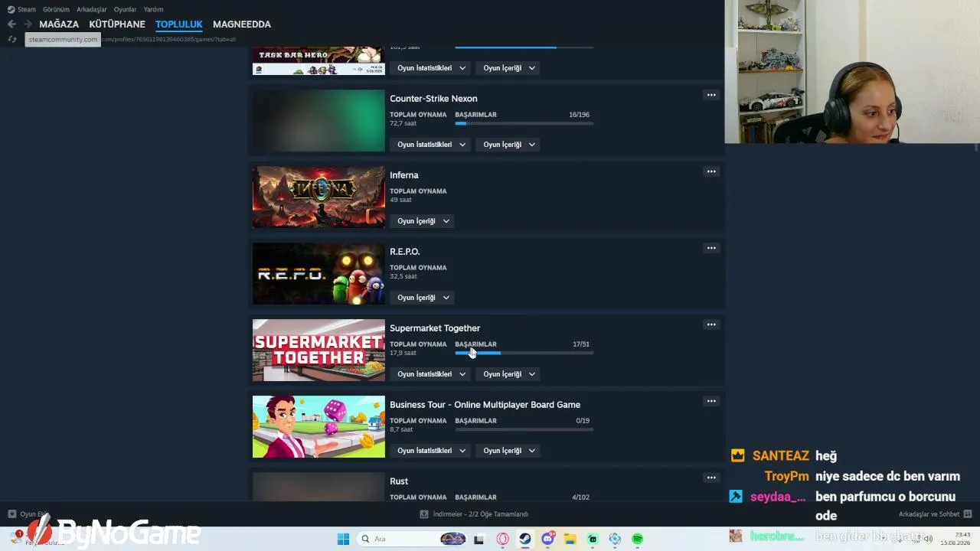980x551 pixels.
Task: Open the Yardım menu
Action: [x=153, y=9]
